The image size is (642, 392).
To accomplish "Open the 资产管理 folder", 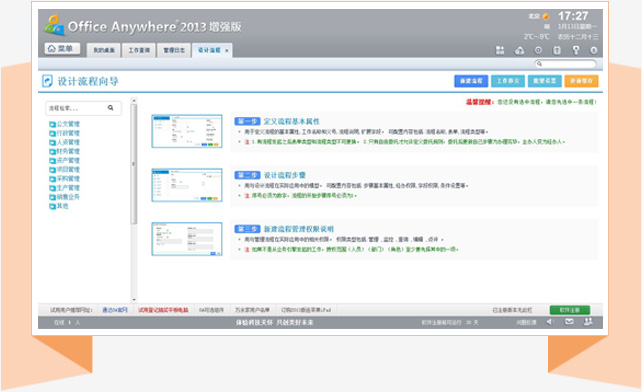I will pos(68,161).
